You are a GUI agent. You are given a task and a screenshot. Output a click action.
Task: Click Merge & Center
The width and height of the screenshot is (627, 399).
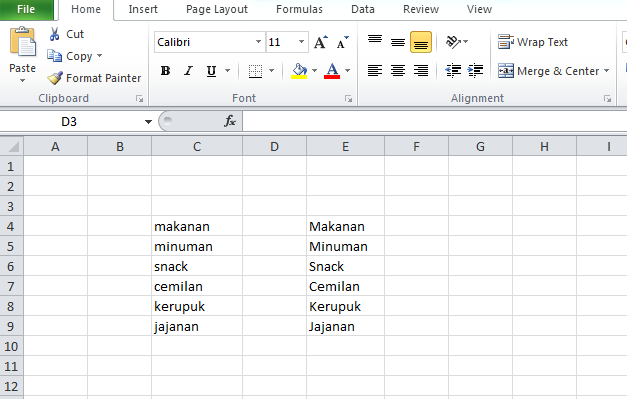548,71
